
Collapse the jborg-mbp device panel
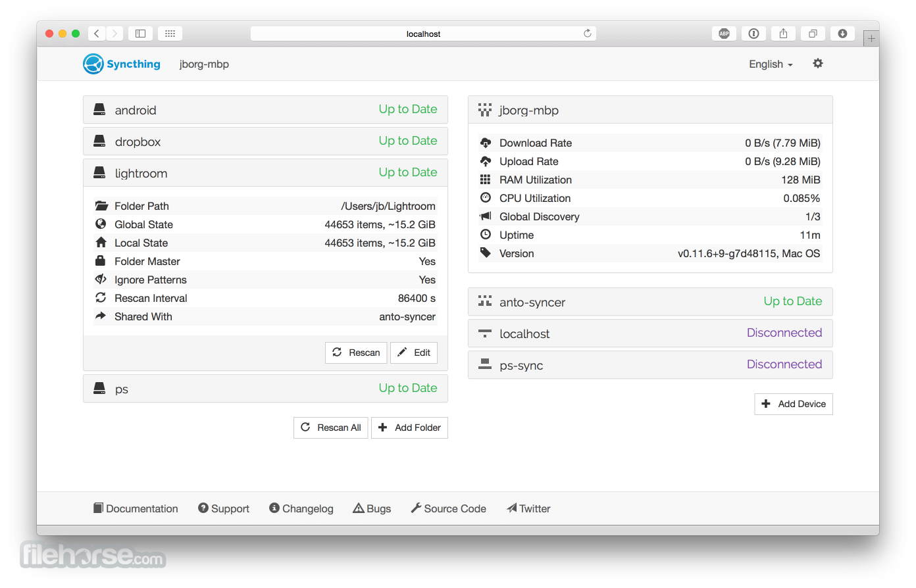coord(650,110)
